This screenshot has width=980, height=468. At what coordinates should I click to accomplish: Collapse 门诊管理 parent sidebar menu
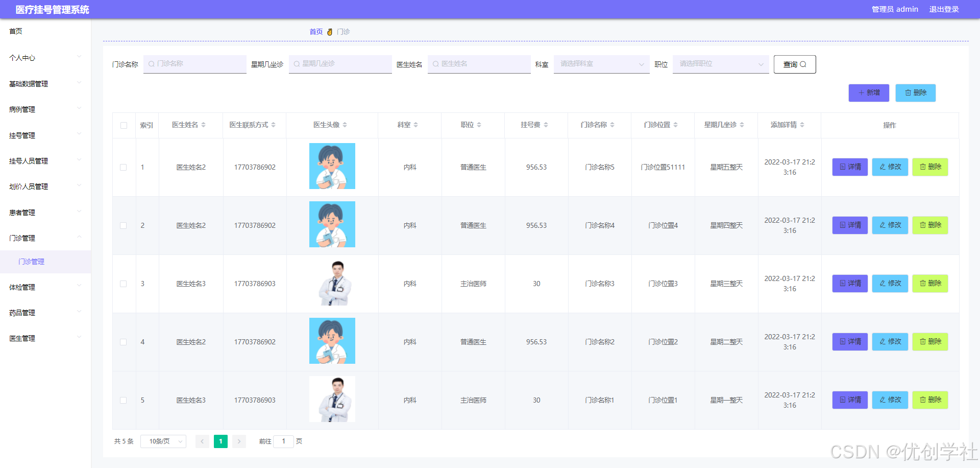tap(45, 238)
